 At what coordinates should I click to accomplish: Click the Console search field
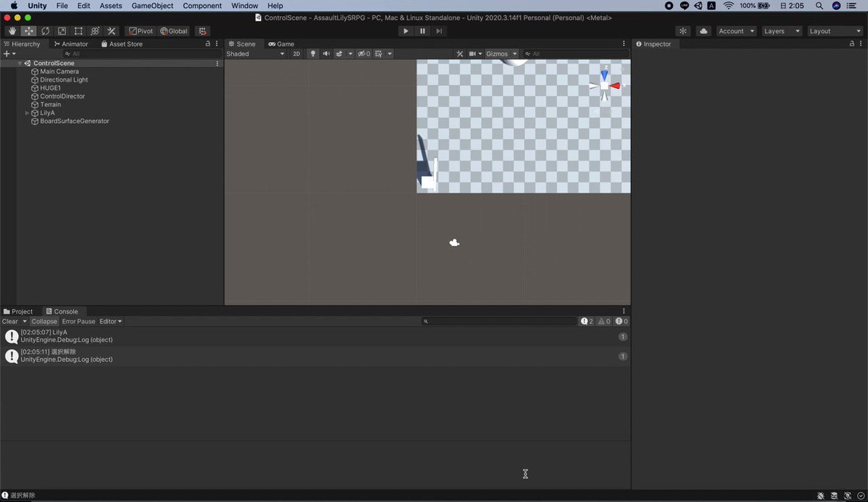point(499,321)
